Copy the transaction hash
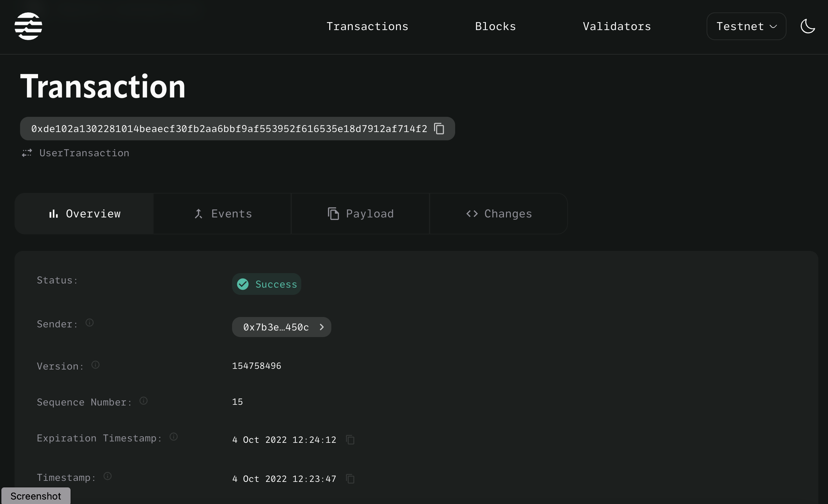828x504 pixels. [x=439, y=128]
